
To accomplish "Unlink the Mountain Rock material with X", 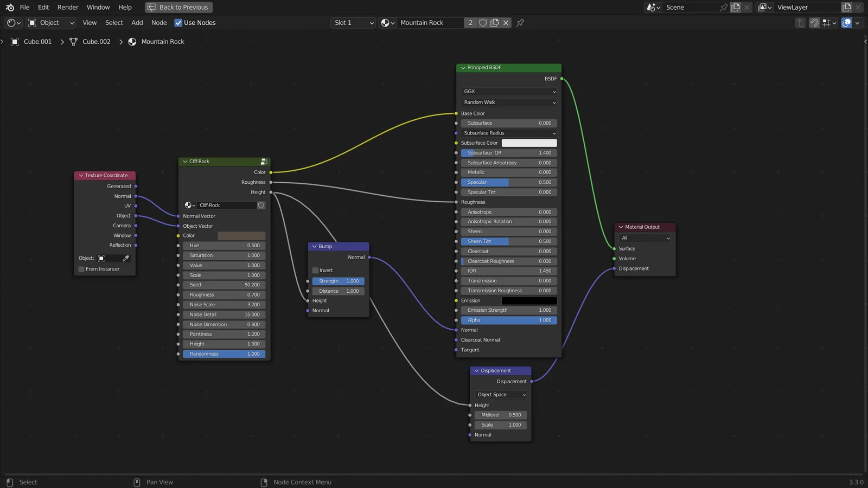I will (x=506, y=23).
